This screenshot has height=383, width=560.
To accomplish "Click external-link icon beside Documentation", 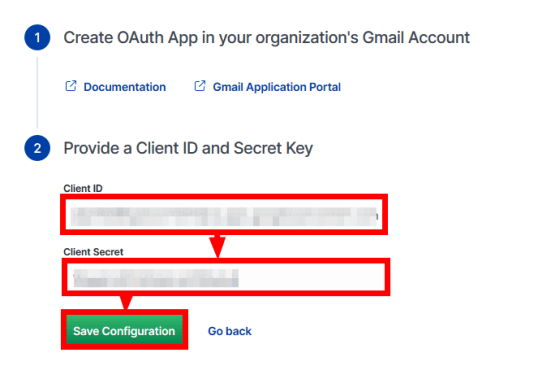I will (x=71, y=86).
